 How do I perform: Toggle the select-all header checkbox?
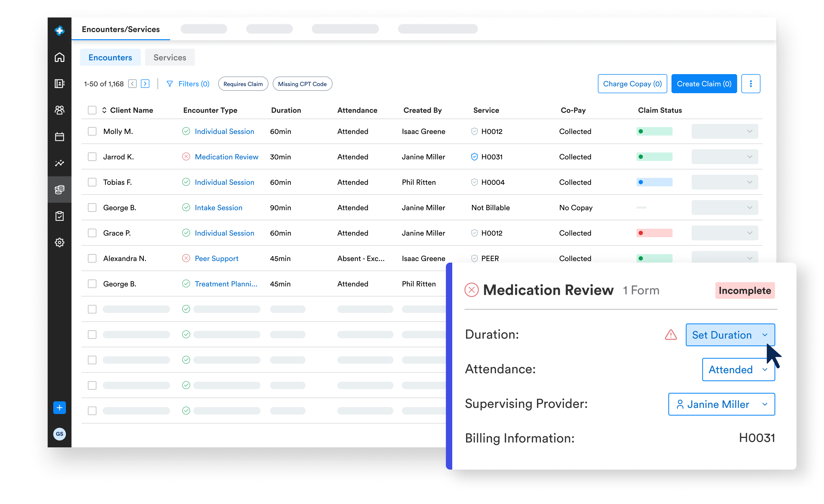(x=92, y=110)
